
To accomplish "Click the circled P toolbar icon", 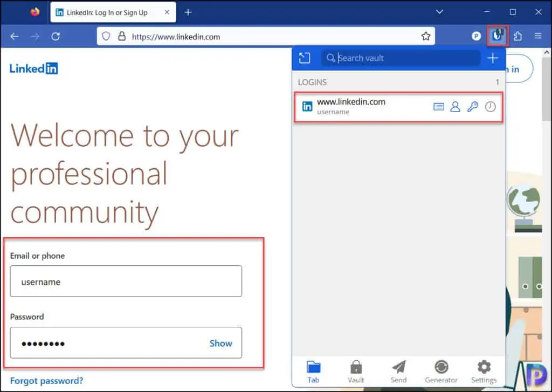I will [476, 36].
